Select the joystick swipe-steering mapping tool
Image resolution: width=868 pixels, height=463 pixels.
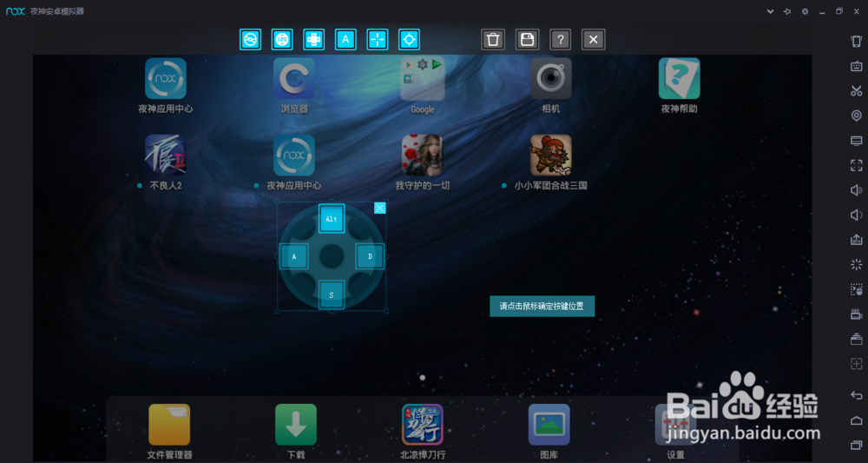[250, 39]
